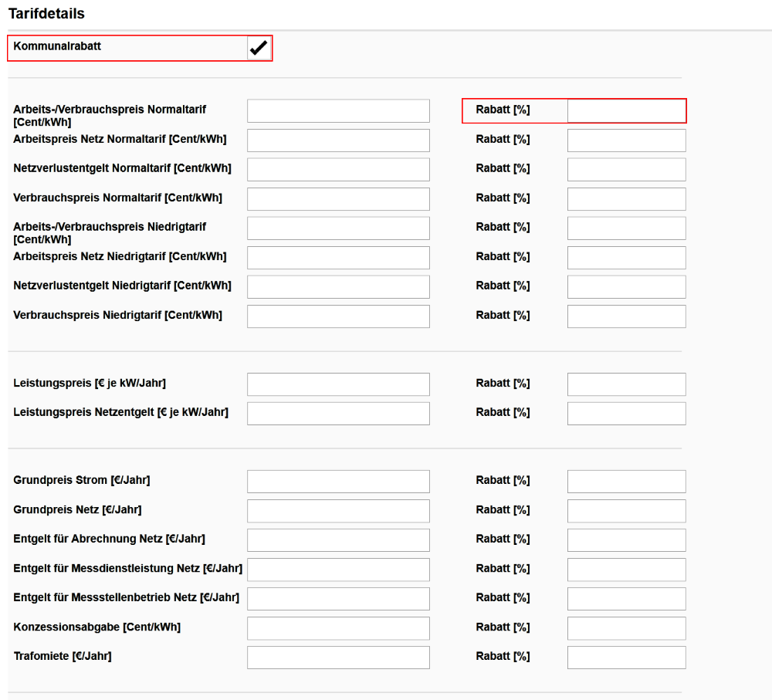772x700 pixels.
Task: Select the Entgelt für Messstellenbetrieb Netz field
Action: coord(338,599)
